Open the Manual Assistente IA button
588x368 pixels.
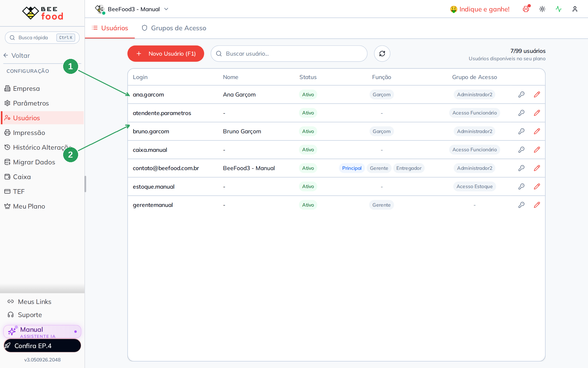pyautogui.click(x=42, y=332)
